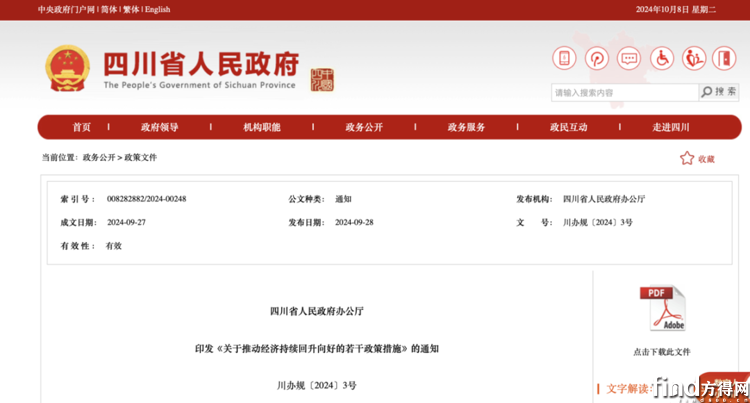
Task: Open the 机构职能 navigation item
Action: tap(262, 127)
